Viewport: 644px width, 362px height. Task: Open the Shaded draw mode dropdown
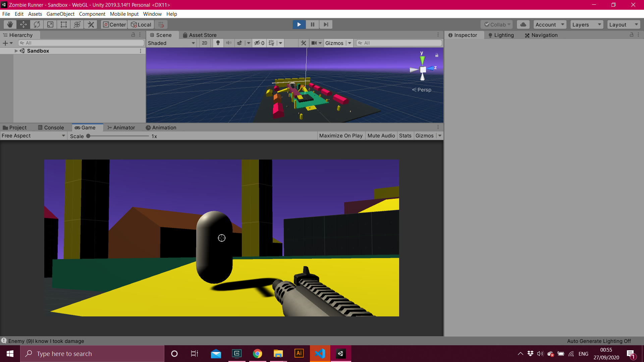pyautogui.click(x=171, y=43)
